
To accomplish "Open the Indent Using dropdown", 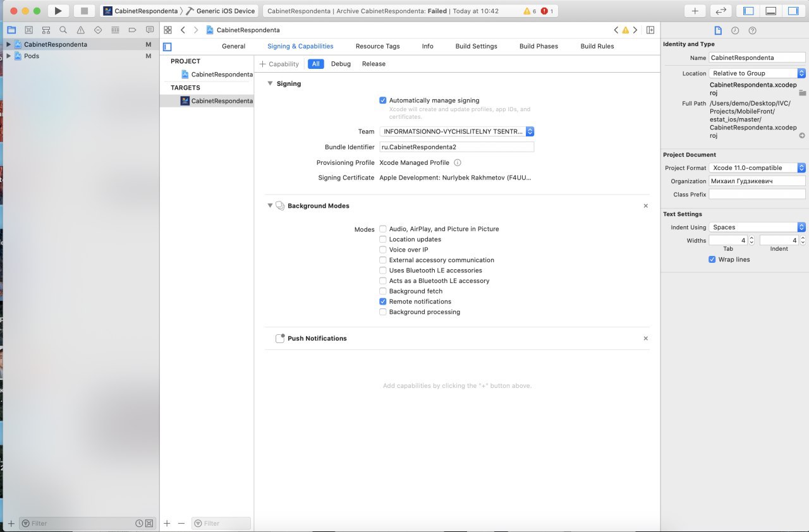I will tap(757, 227).
